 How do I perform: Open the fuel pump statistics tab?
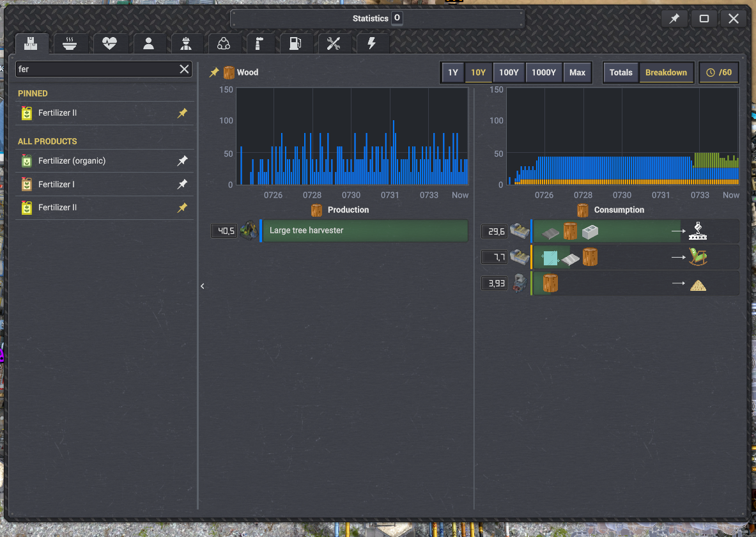tap(295, 44)
